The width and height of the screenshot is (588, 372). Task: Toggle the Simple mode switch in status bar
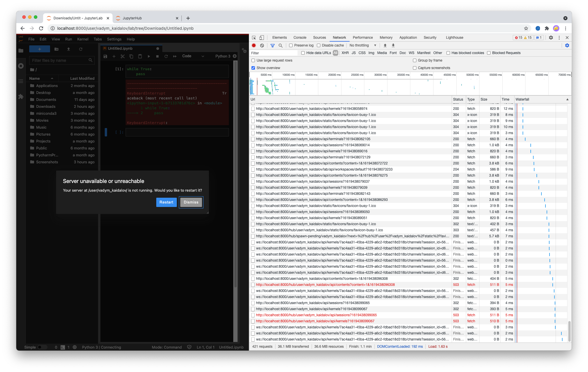point(43,347)
